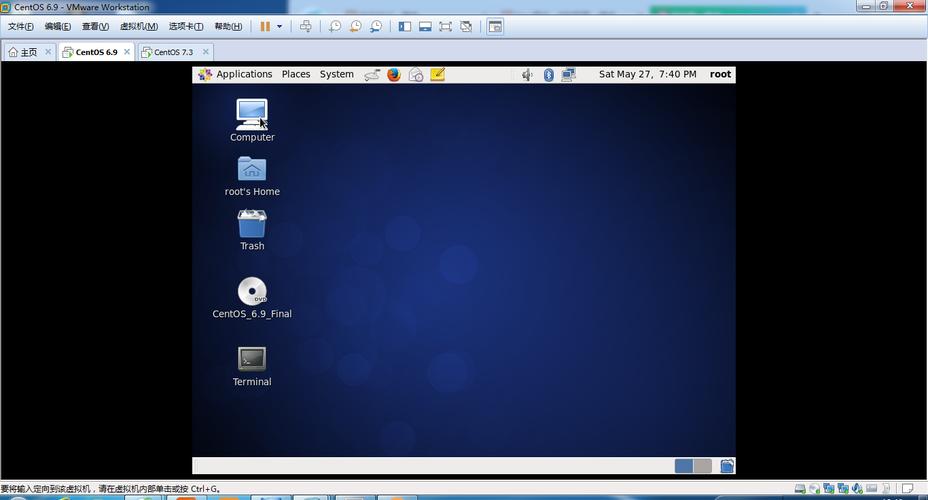Close the 主页 tab
This screenshot has height=500, width=928.
(48, 52)
